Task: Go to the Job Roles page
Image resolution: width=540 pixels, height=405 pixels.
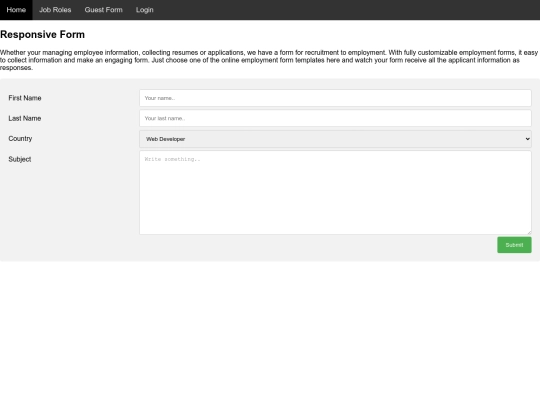Action: [55, 10]
